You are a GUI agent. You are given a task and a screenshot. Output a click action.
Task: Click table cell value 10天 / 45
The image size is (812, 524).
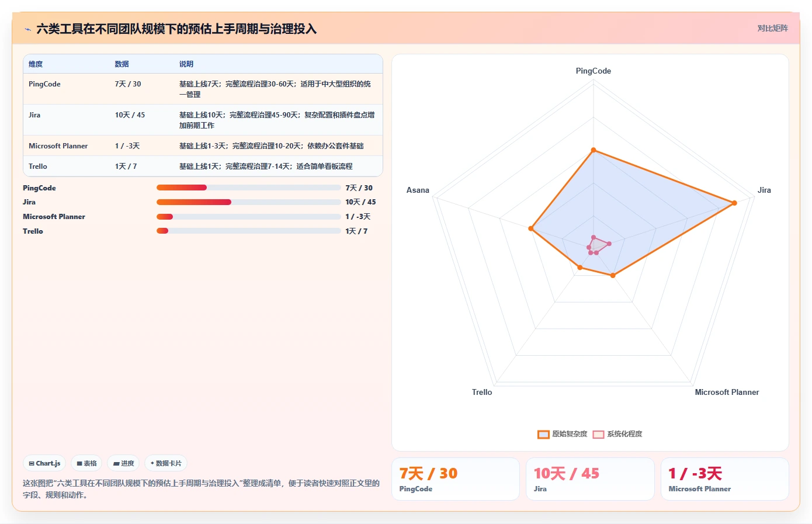click(x=130, y=115)
